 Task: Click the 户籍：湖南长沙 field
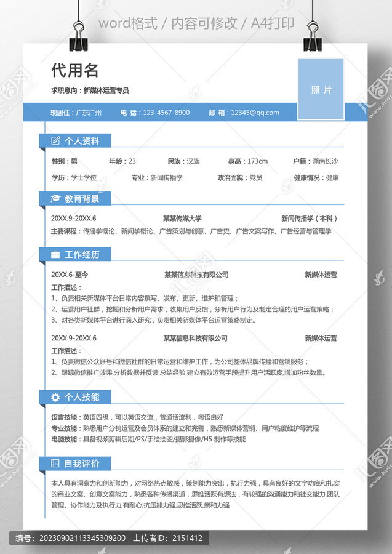tap(315, 161)
